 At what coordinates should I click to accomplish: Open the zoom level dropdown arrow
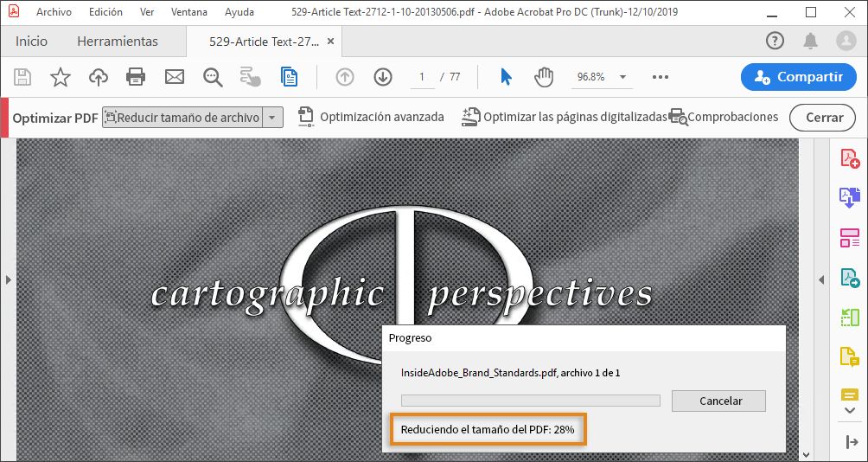tap(622, 77)
